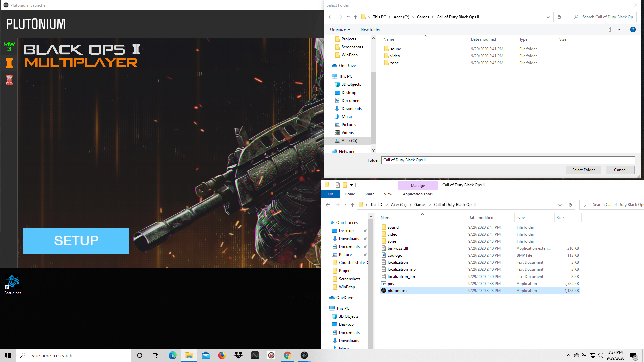
Task: Click the Folder name input field
Action: point(508,160)
